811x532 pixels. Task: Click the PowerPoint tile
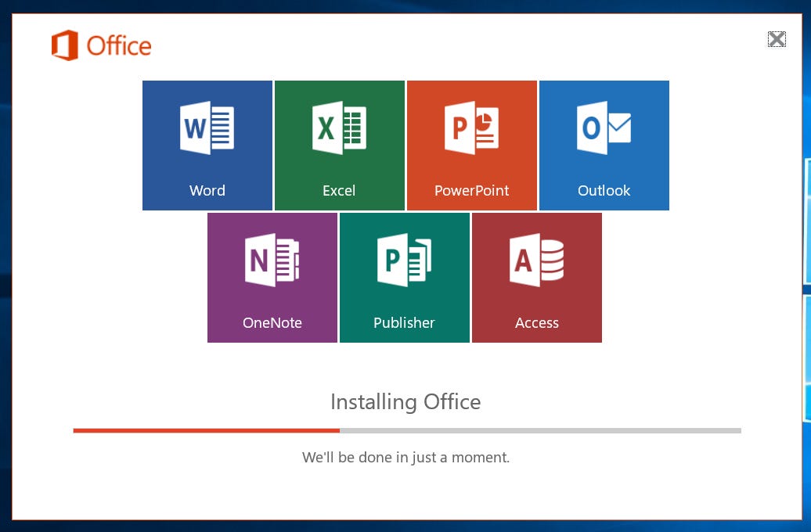(471, 145)
